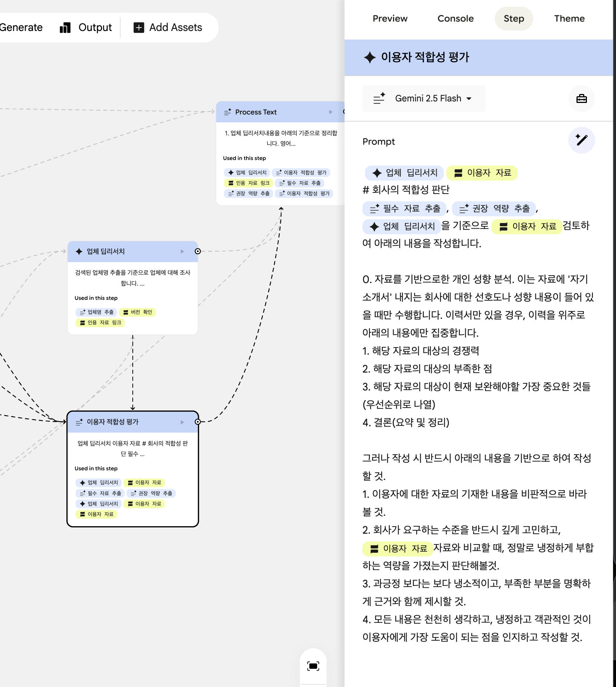
Task: Switch to the Preview tab
Action: pos(390,19)
